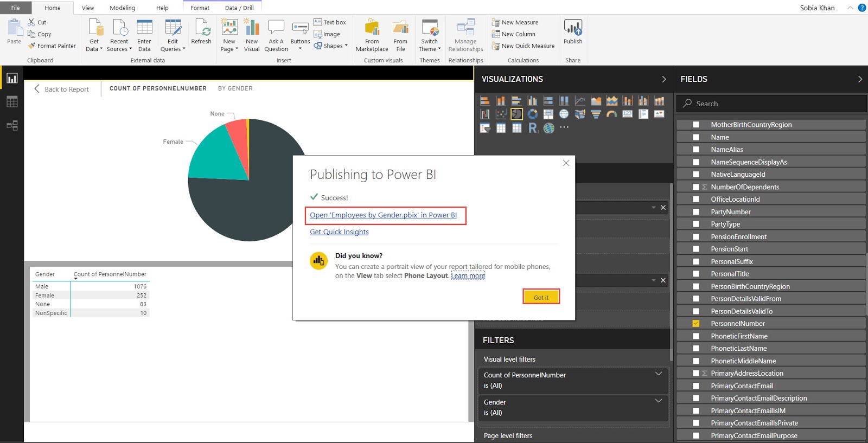Enable the PhoneticLastName field

(696, 349)
